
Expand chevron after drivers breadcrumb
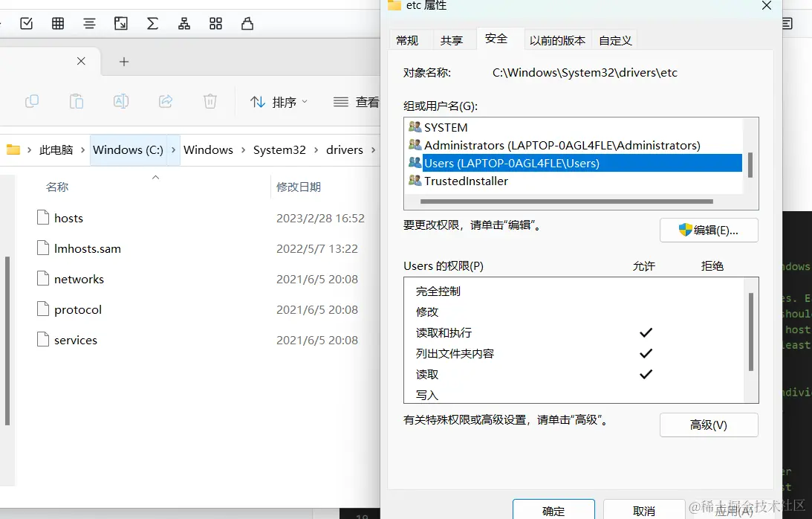click(373, 150)
